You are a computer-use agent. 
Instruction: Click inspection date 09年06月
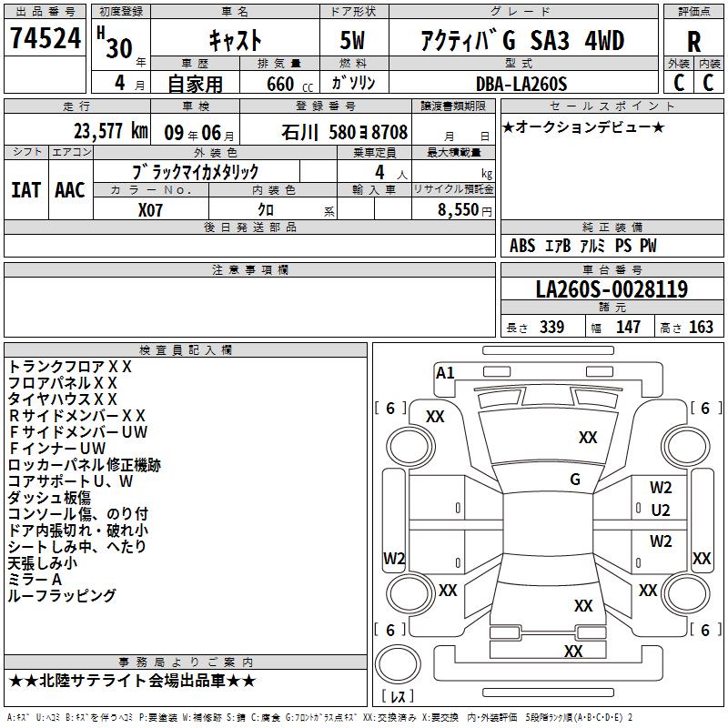click(199, 133)
